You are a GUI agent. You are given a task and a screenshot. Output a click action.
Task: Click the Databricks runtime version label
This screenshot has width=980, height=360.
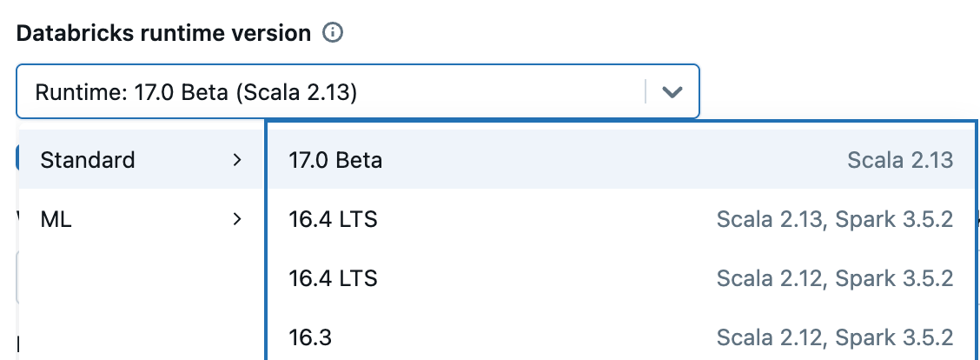pos(163,34)
